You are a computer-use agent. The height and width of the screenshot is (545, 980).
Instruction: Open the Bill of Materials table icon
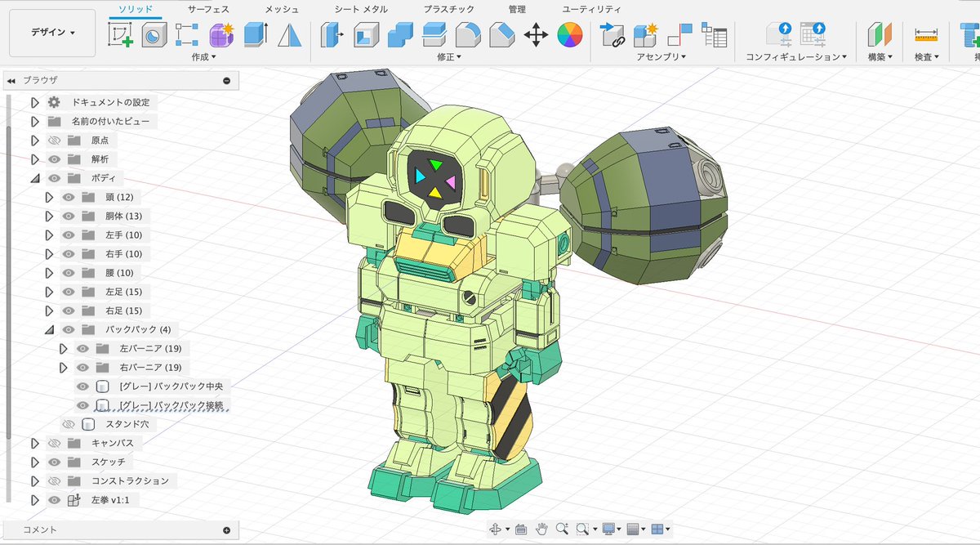tap(715, 35)
